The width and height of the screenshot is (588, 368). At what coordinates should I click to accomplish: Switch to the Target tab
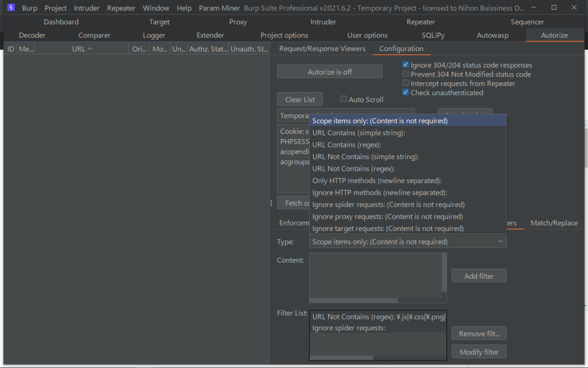159,22
